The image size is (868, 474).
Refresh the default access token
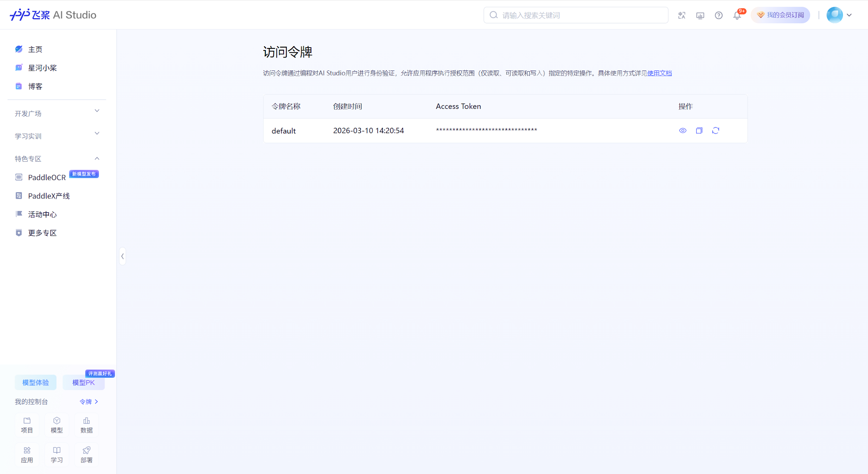(x=716, y=130)
